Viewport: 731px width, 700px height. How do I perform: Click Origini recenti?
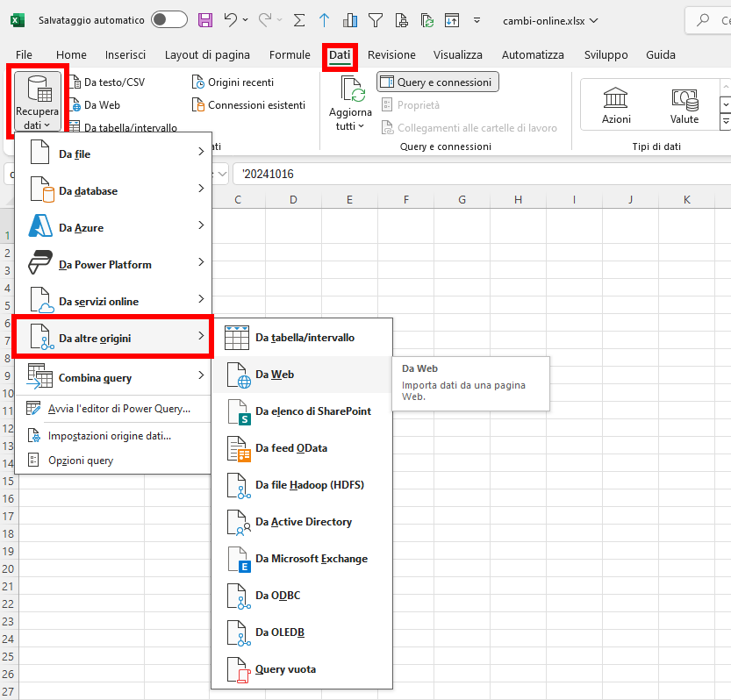(233, 82)
